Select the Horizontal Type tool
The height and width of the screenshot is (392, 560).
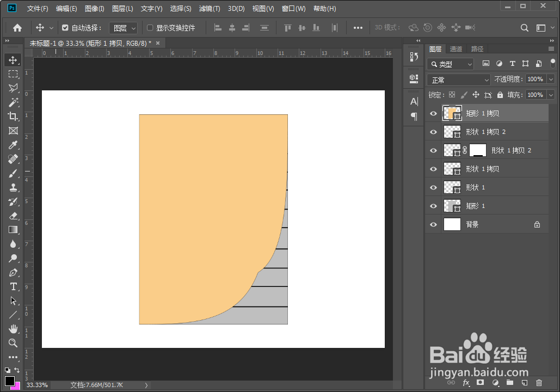(x=13, y=286)
